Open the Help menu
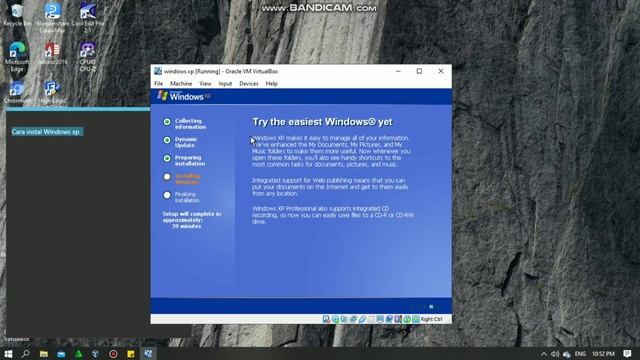This screenshot has height=360, width=640. (271, 84)
